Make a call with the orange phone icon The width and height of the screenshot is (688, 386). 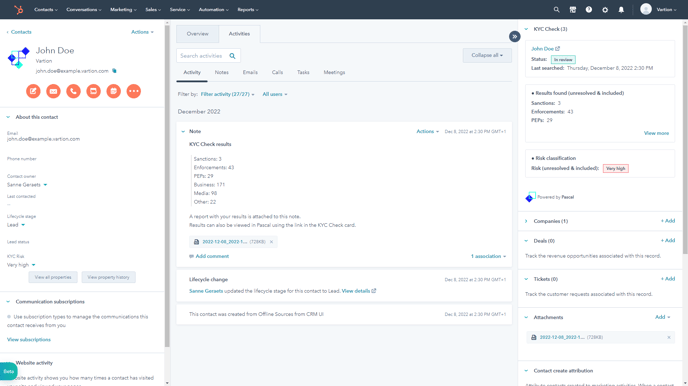click(x=73, y=91)
